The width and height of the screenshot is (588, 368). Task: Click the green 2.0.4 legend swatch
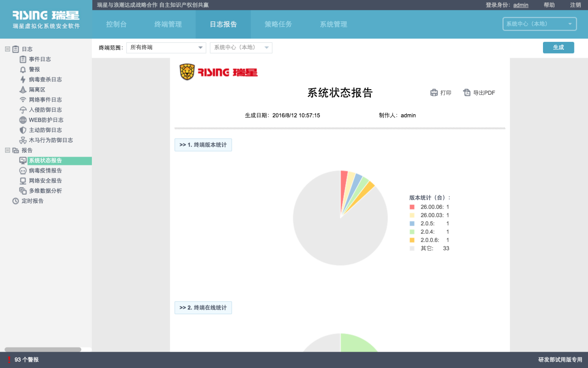(412, 232)
